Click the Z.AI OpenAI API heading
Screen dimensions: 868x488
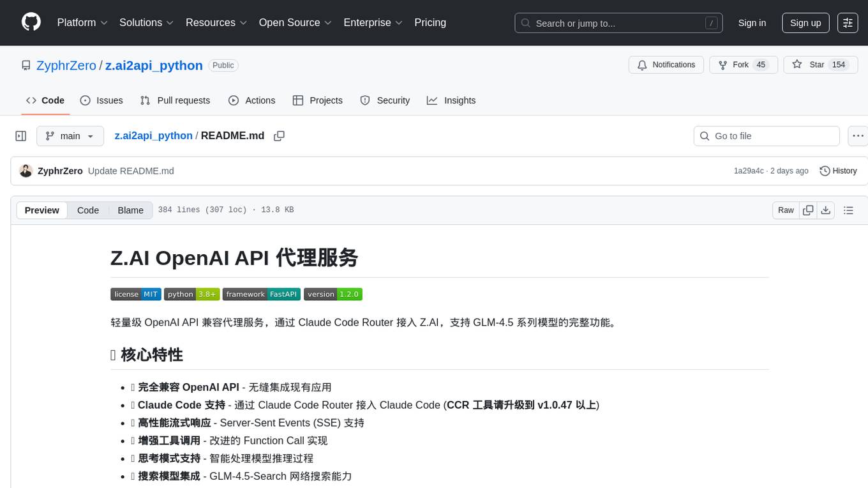[234, 257]
